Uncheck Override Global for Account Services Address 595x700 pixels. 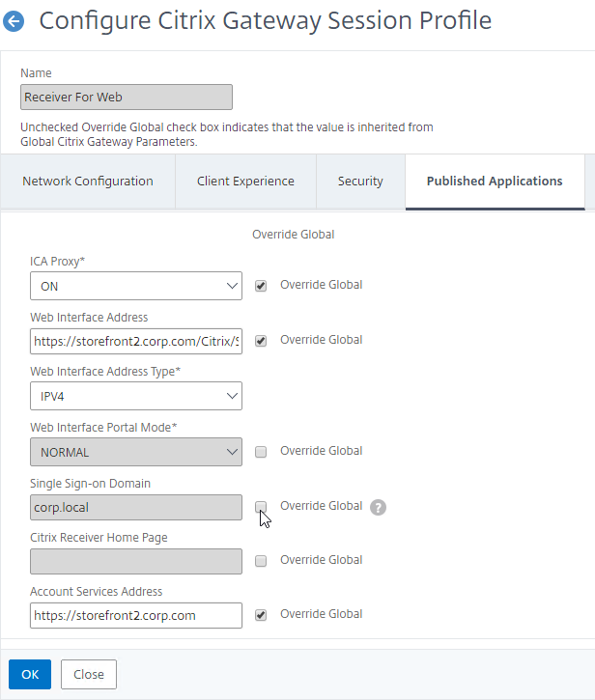pos(261,615)
